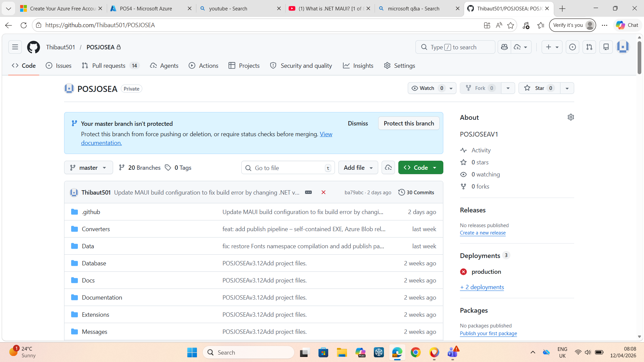Open the Pull requests tab
This screenshot has height=362, width=644.
[x=110, y=66]
